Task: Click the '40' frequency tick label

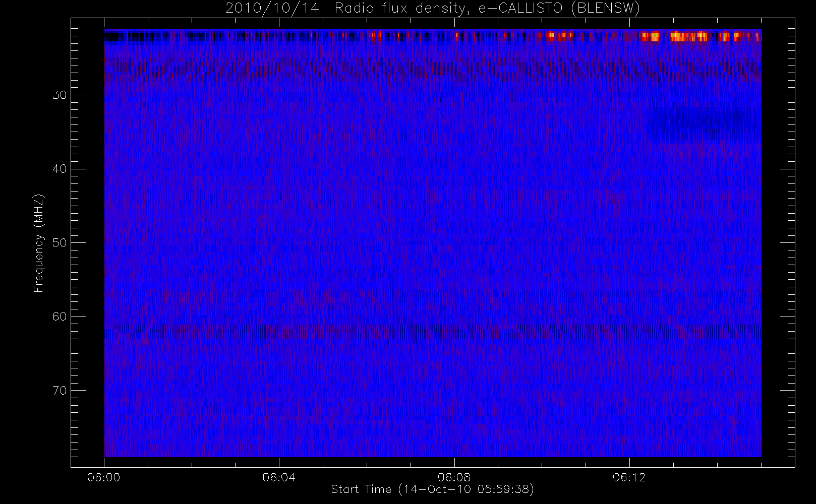Action: click(x=59, y=169)
